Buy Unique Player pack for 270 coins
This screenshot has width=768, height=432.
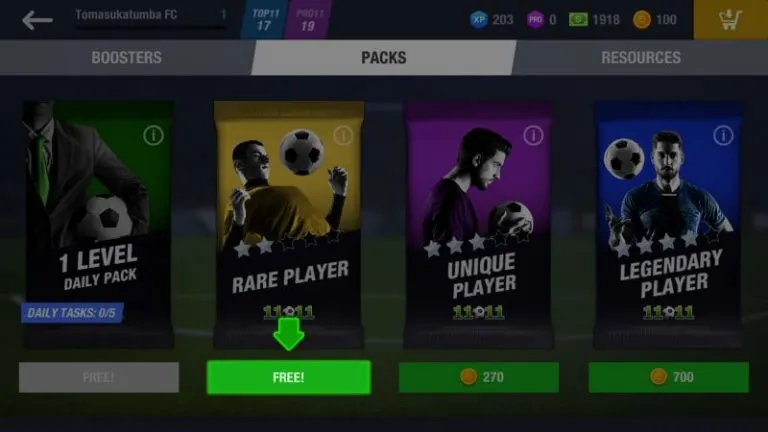pos(479,377)
